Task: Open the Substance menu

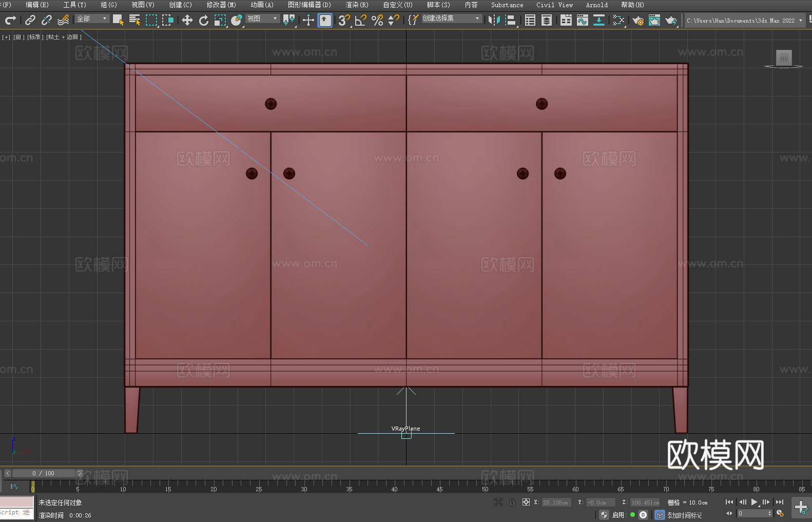Action: [x=507, y=5]
